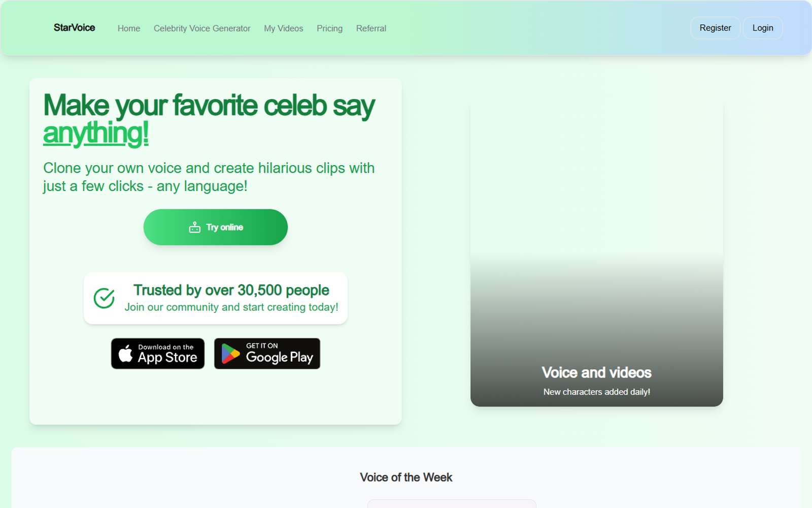Click 'New characters added daily!' caption

[597, 392]
